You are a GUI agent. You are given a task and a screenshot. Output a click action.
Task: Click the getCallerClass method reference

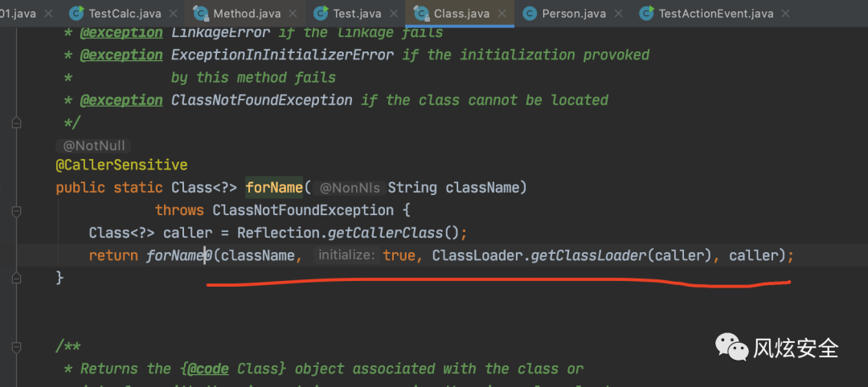(385, 233)
